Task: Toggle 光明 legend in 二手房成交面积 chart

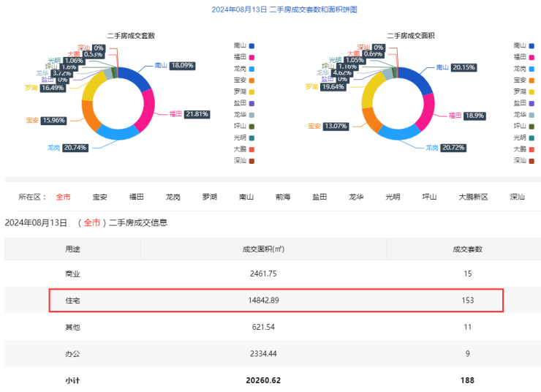Action: pos(523,137)
